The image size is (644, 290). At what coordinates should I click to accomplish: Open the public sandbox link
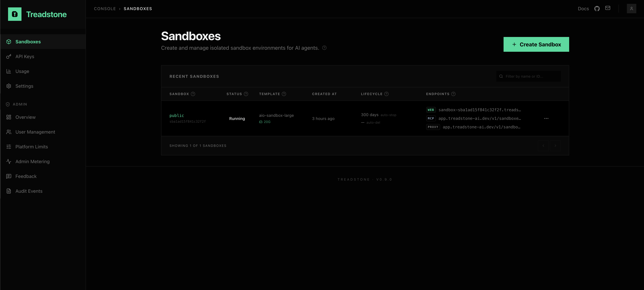pos(177,115)
